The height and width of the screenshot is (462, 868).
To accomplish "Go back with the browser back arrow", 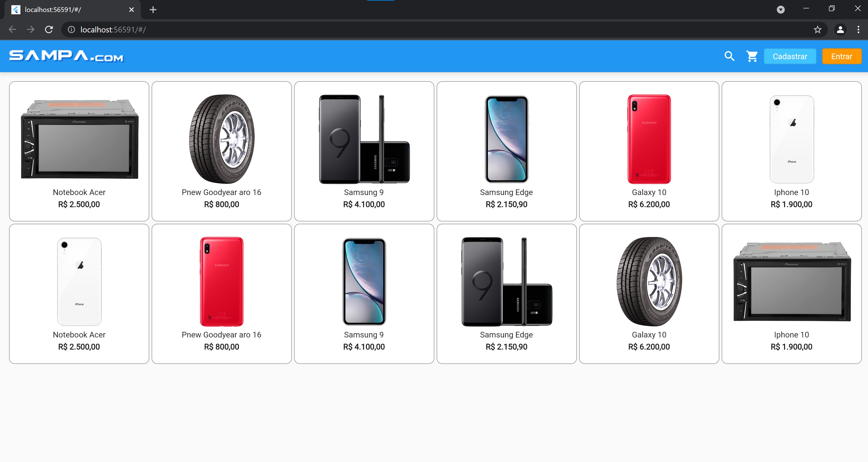I will 12,30.
